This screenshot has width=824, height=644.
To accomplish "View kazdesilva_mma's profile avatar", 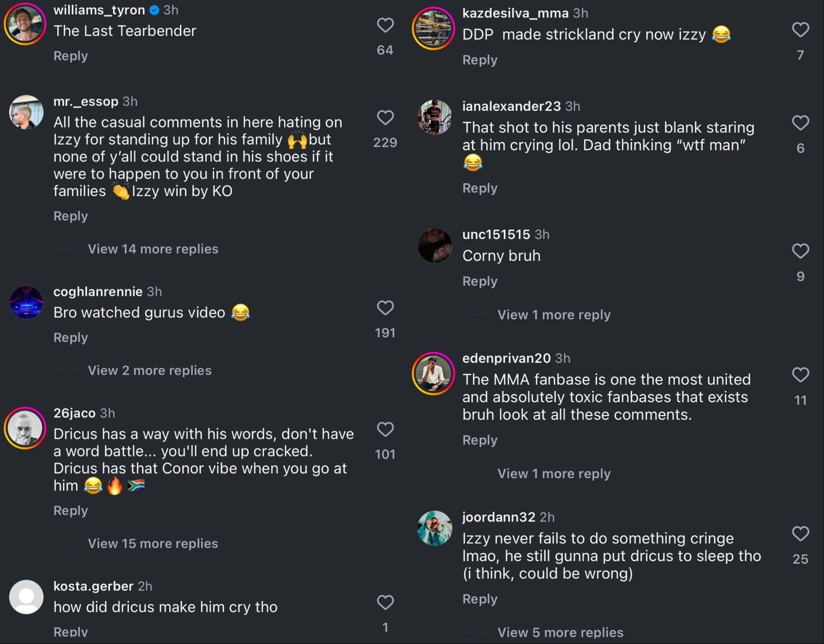I will 434,28.
